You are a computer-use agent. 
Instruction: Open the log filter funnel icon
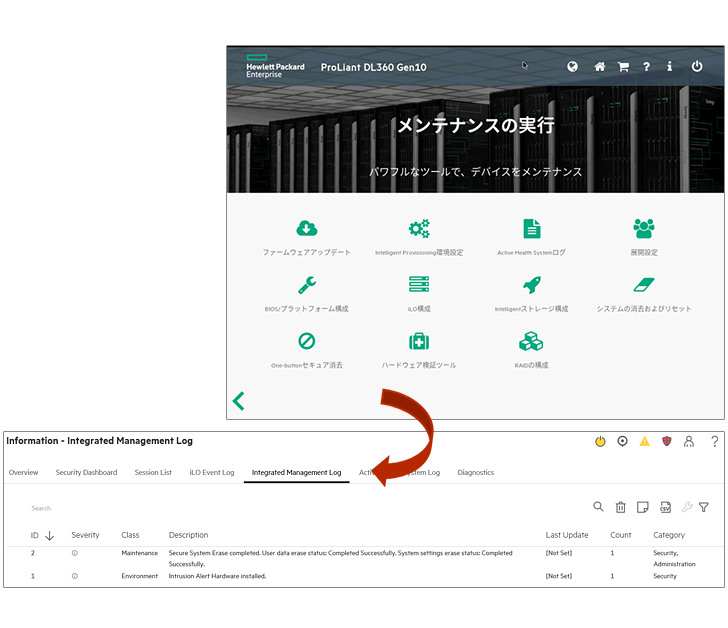(x=704, y=507)
